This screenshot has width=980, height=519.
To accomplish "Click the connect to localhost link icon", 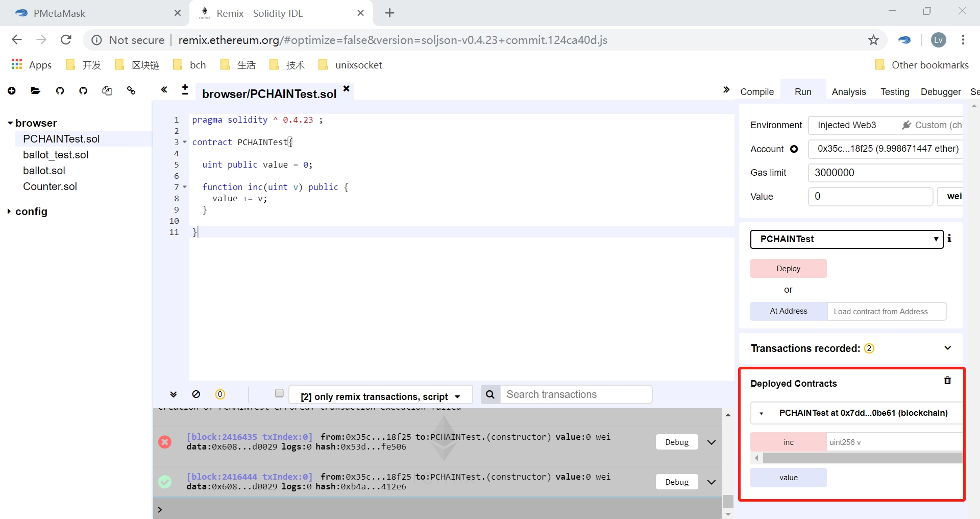I will [x=131, y=91].
